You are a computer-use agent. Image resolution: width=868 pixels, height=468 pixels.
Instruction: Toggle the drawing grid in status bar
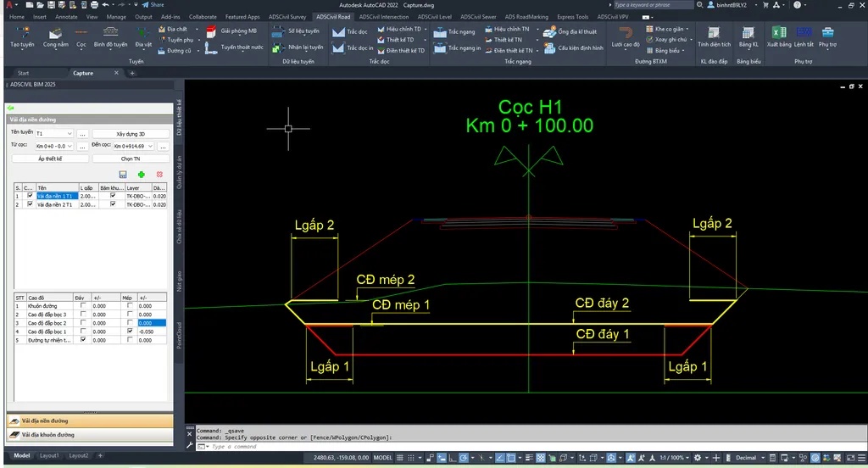click(400, 458)
